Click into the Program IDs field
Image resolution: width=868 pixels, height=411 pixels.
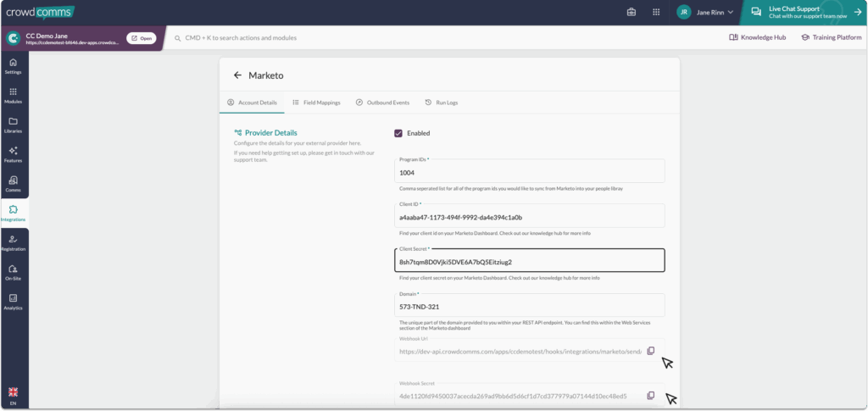tap(530, 174)
